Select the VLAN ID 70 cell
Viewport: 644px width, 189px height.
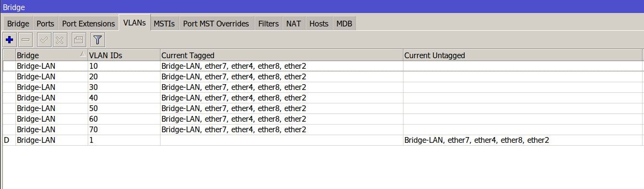point(124,129)
